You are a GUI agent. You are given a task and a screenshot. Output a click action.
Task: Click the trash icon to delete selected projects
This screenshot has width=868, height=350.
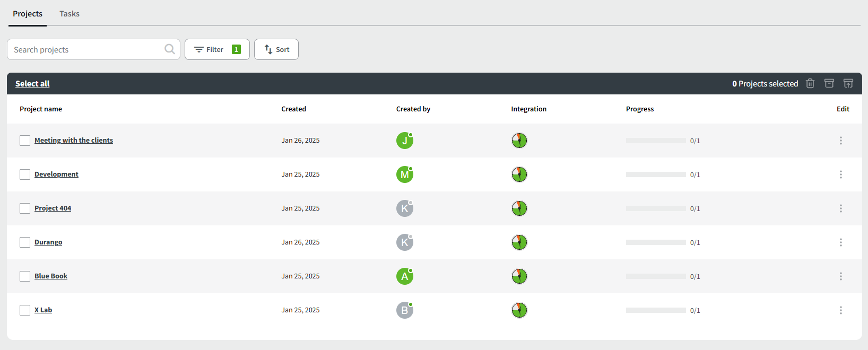click(810, 83)
